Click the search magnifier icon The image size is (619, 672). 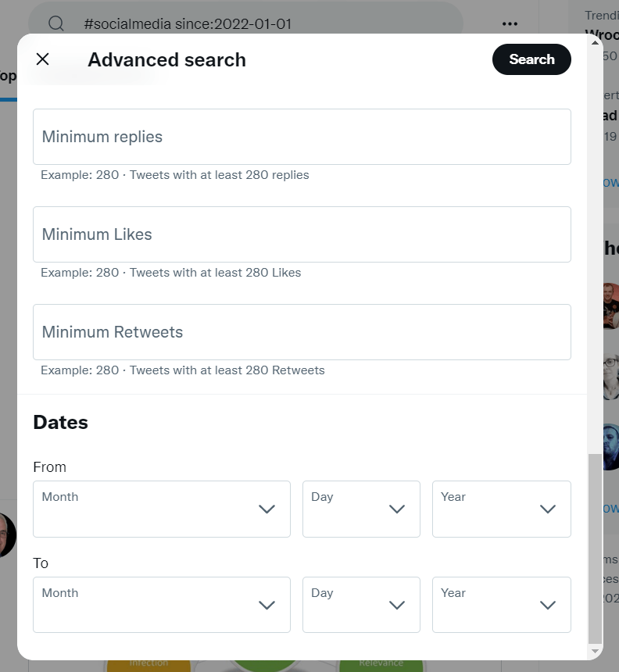point(56,23)
